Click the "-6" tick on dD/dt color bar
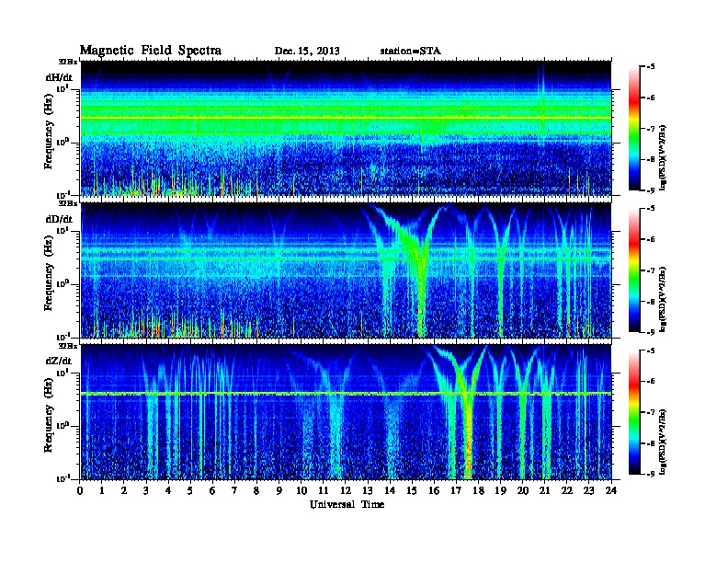728x563 pixels. [650, 240]
